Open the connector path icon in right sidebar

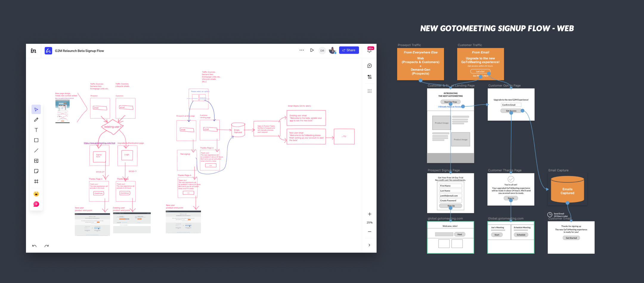click(x=370, y=77)
